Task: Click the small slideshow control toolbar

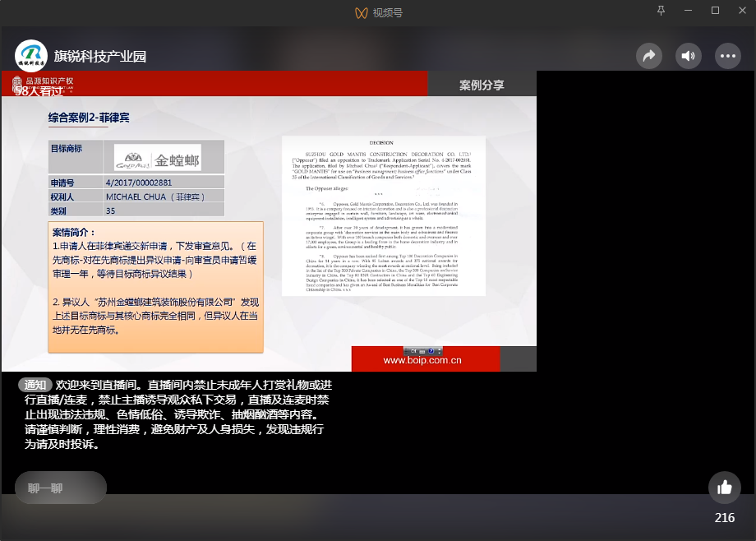Action: [422, 351]
